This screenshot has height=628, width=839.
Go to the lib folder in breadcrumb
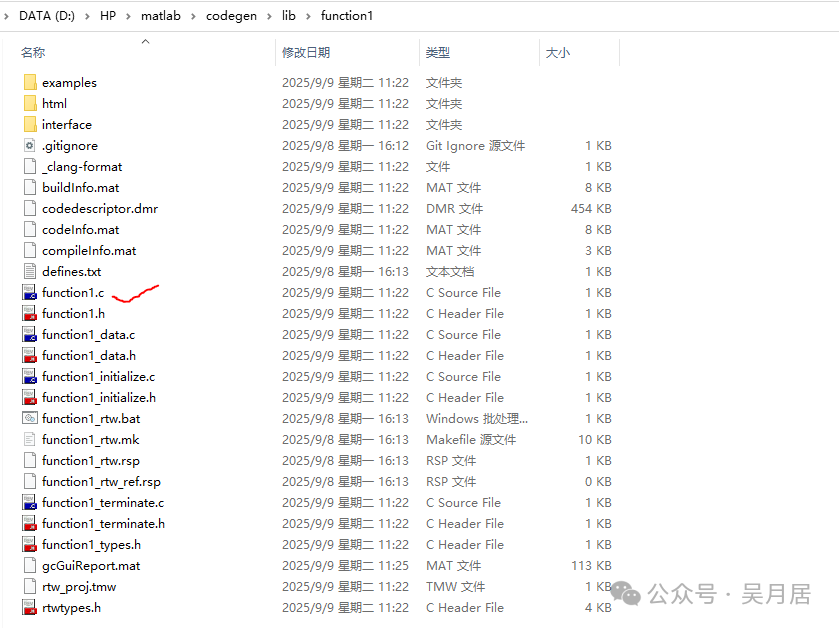pyautogui.click(x=288, y=16)
